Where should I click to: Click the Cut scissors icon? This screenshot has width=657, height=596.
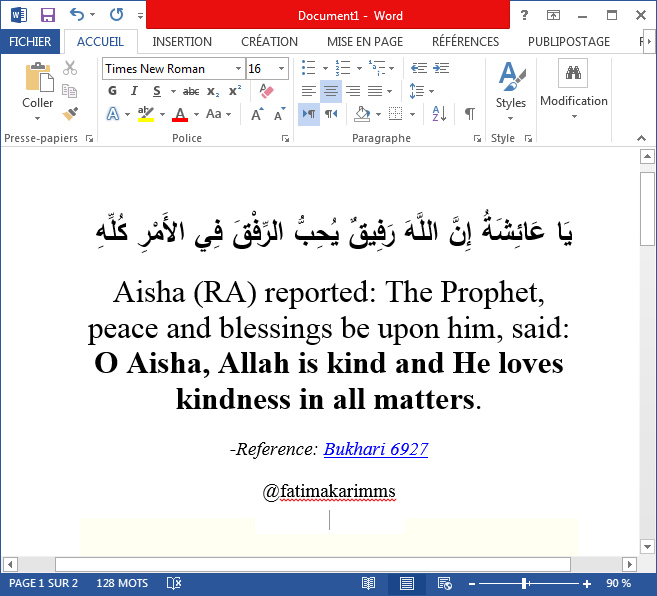click(x=70, y=67)
